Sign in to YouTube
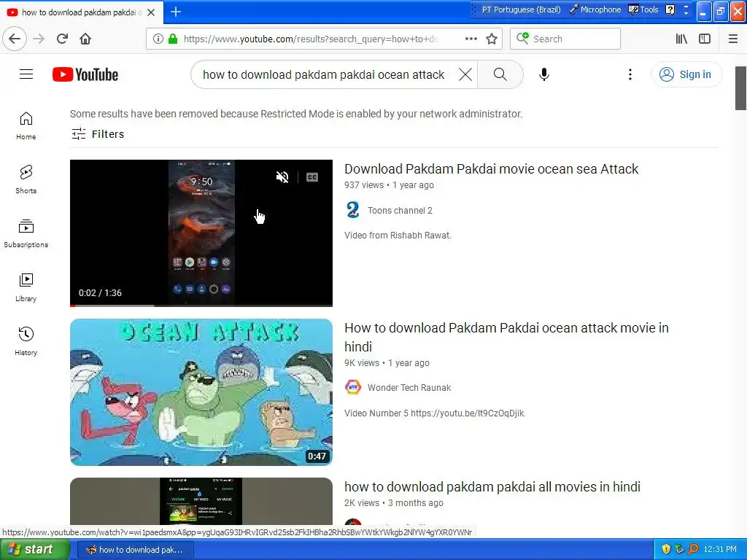The height and width of the screenshot is (560, 747). 686,74
